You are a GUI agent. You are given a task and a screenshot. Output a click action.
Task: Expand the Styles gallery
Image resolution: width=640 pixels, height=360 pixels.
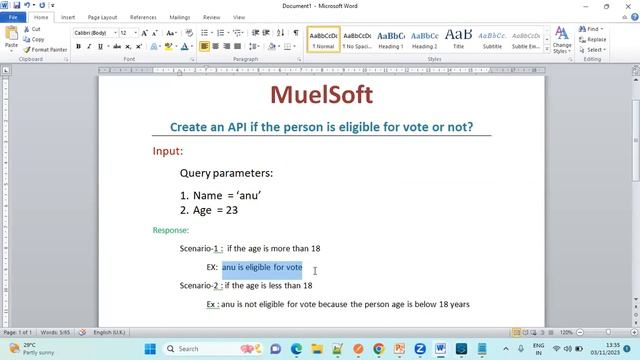(x=547, y=49)
